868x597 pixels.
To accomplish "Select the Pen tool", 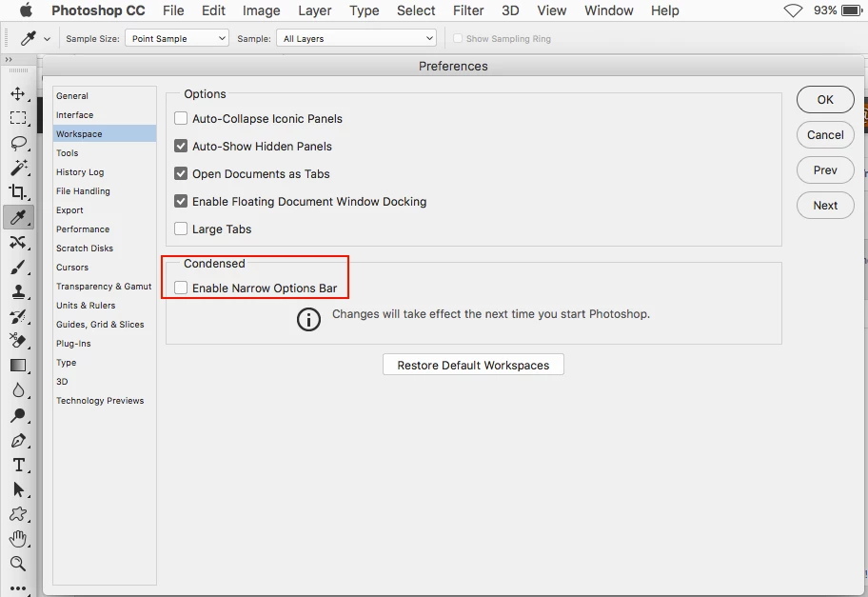I will pos(18,440).
